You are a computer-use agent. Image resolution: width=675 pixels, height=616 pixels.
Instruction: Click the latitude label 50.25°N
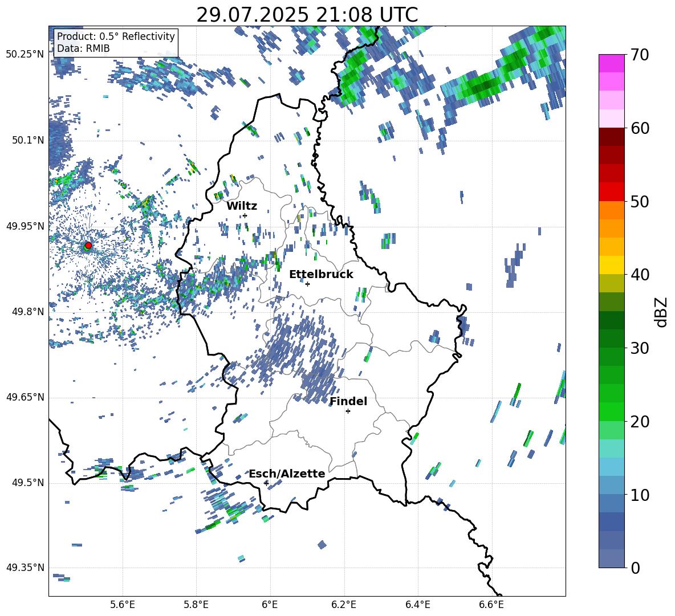click(25, 55)
